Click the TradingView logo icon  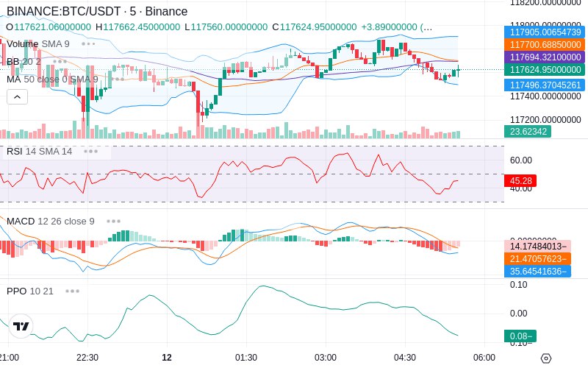tap(21, 326)
